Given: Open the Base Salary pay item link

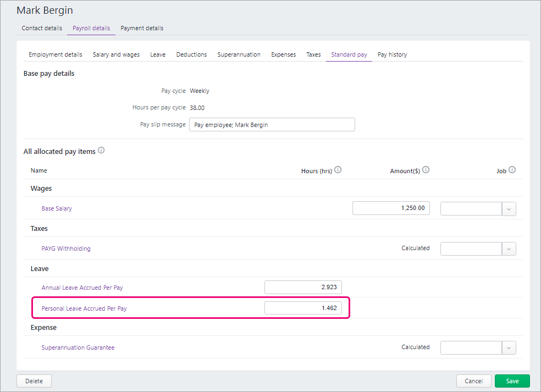Looking at the screenshot, I should [x=57, y=209].
